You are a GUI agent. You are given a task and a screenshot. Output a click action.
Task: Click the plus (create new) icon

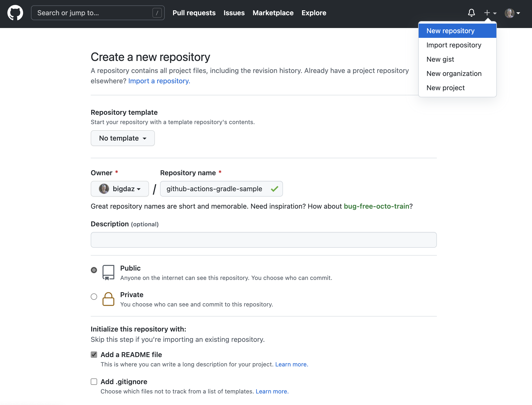[x=487, y=13]
